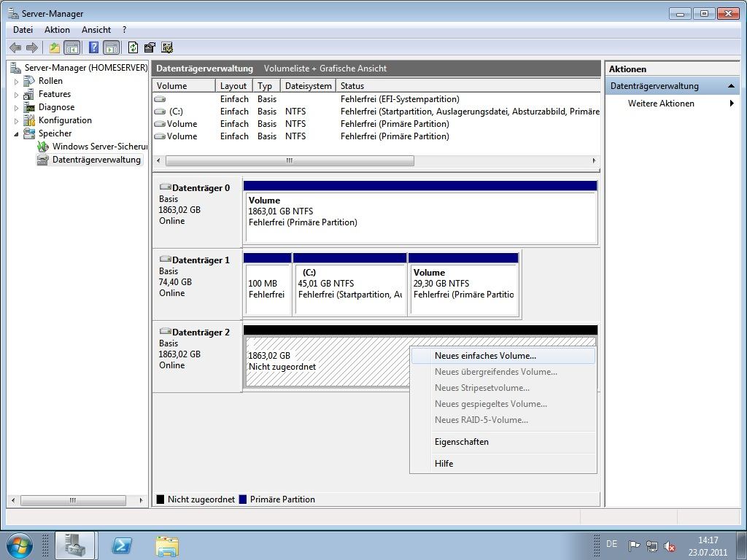Launch PowerShell from the taskbar
747x560 pixels.
[x=122, y=545]
